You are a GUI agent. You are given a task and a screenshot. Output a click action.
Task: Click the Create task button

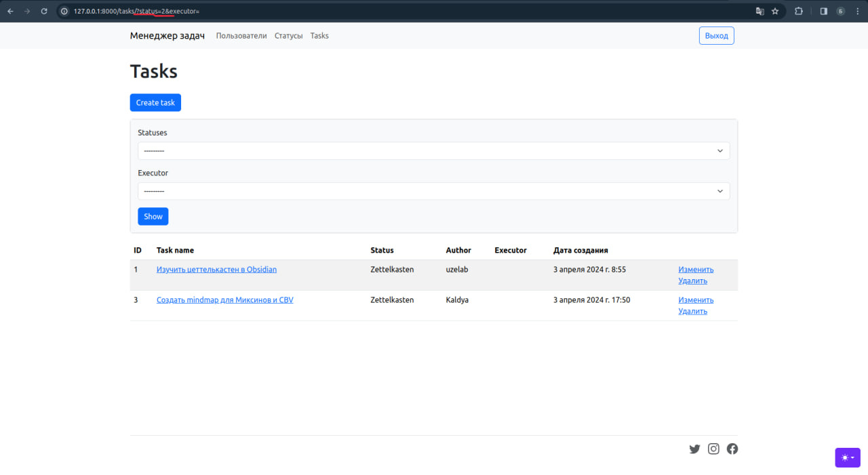[155, 102]
